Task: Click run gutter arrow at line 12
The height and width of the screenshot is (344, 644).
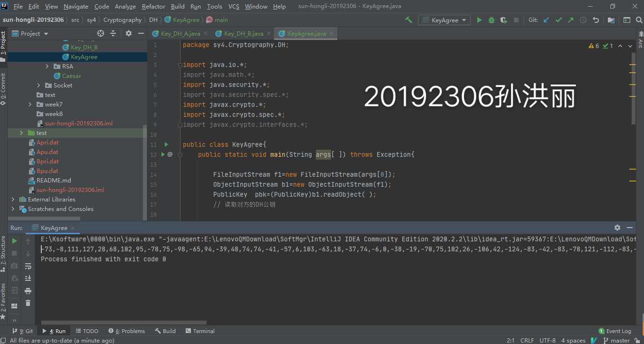Action: (x=163, y=154)
